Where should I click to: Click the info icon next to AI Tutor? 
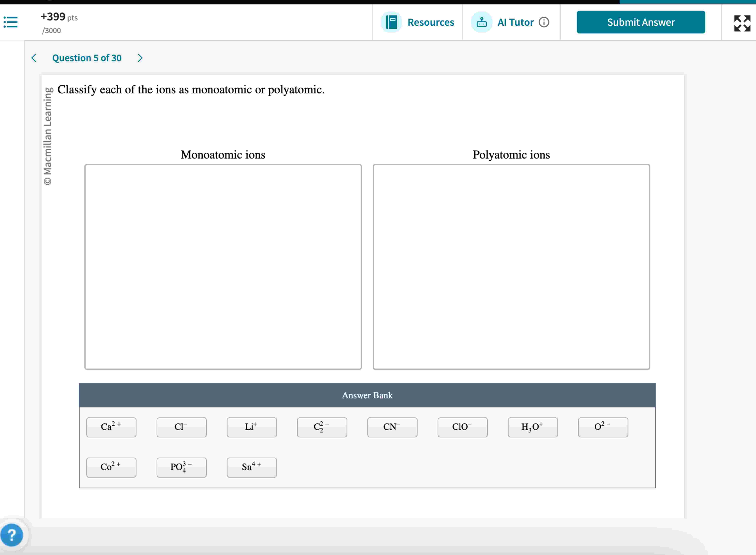coord(545,22)
